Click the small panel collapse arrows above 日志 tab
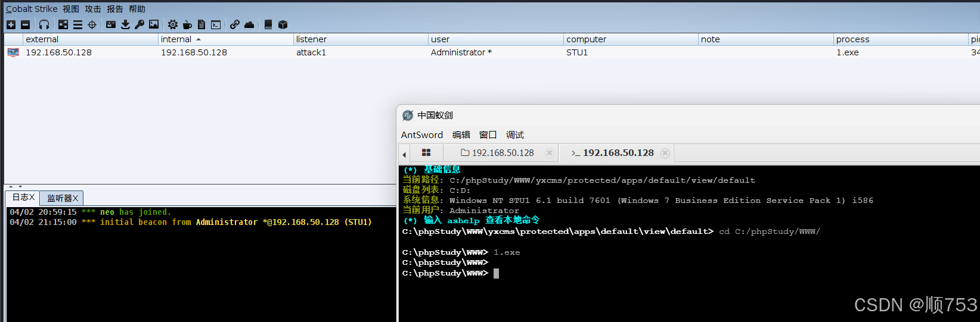The image size is (980, 322). [15, 187]
